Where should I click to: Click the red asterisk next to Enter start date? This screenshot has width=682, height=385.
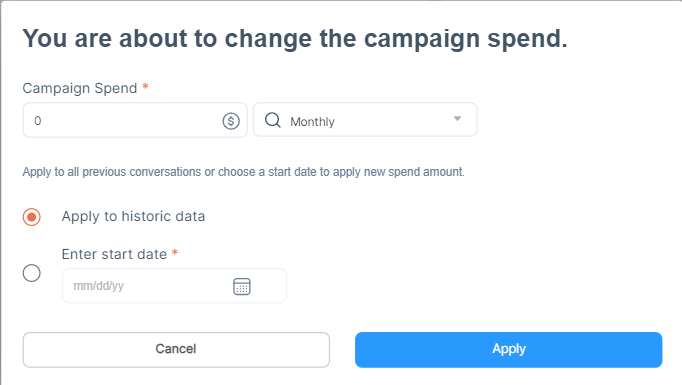175,252
